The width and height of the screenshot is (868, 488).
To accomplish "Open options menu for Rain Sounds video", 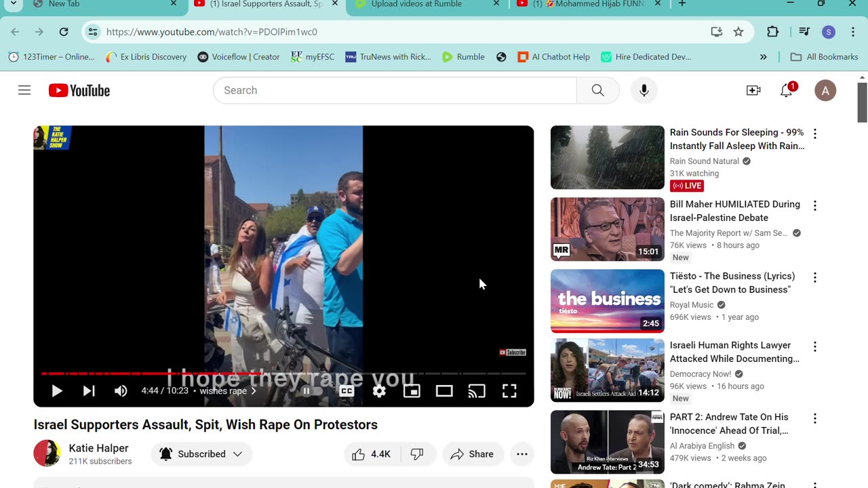I will click(815, 134).
